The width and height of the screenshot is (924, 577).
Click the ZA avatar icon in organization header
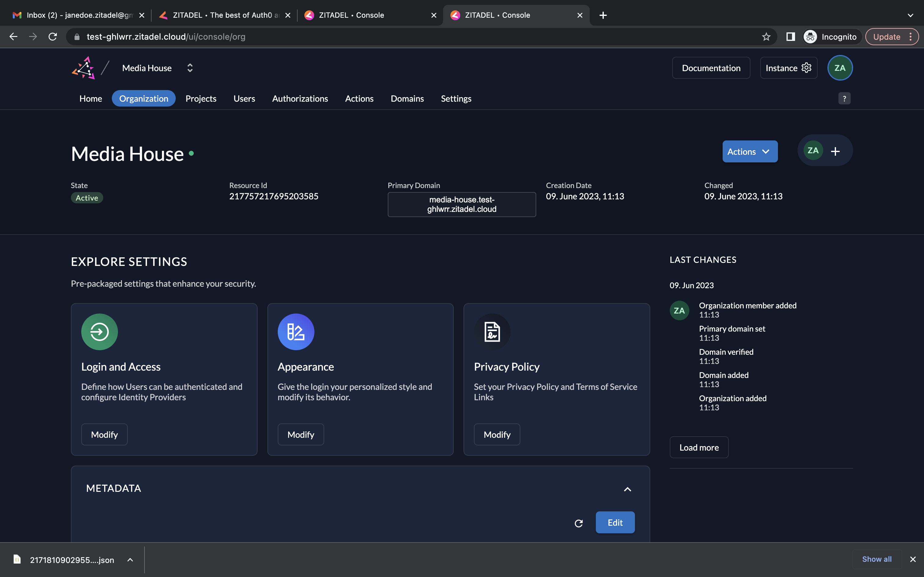813,150
